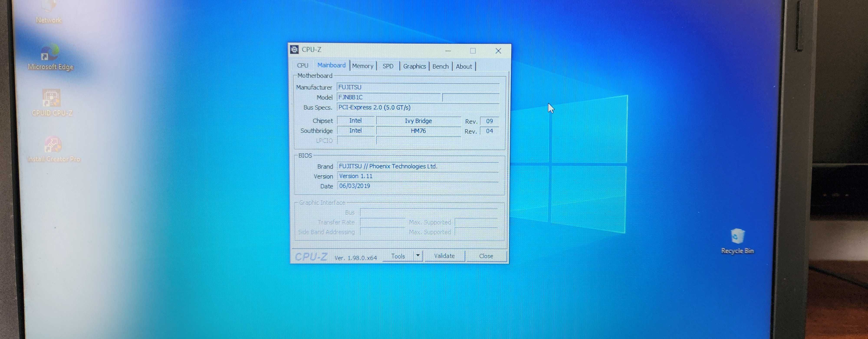The image size is (868, 339).
Task: Click the version text Ver. 1.98.0.x64
Action: coord(355,258)
